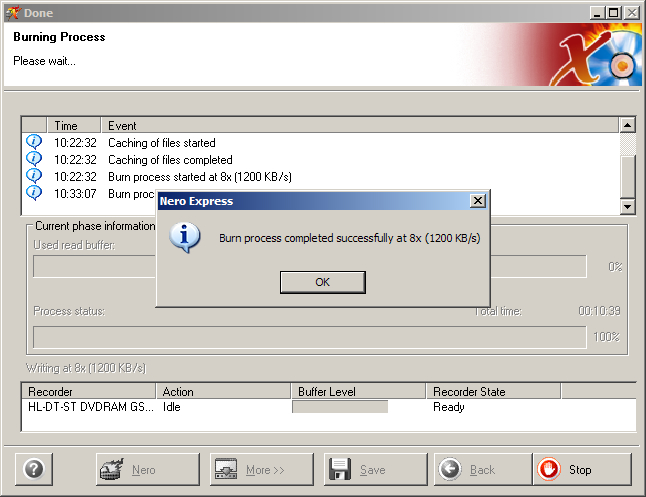Click the Nero flame icon in title bar
This screenshot has height=497, width=646.
(x=12, y=13)
